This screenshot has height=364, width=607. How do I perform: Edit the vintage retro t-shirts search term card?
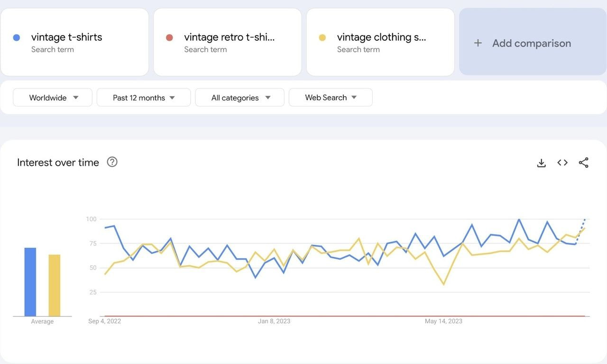[229, 37]
